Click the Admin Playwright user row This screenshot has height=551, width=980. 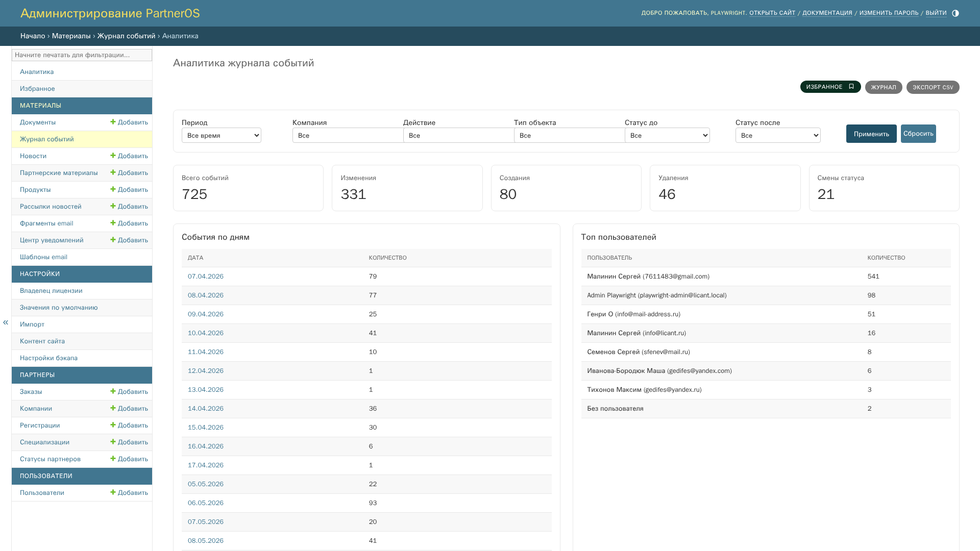point(766,295)
